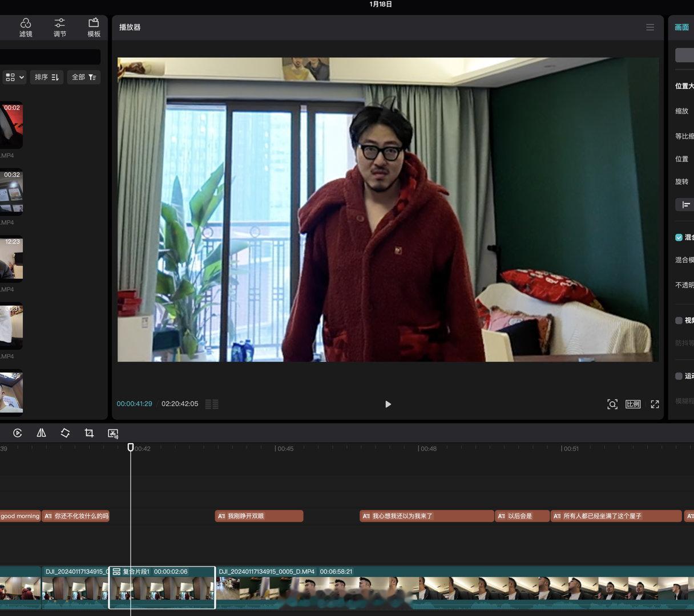Select the 我刚睁开双眼 subtitle clip
Screen dimensions: 694x616
click(259, 516)
